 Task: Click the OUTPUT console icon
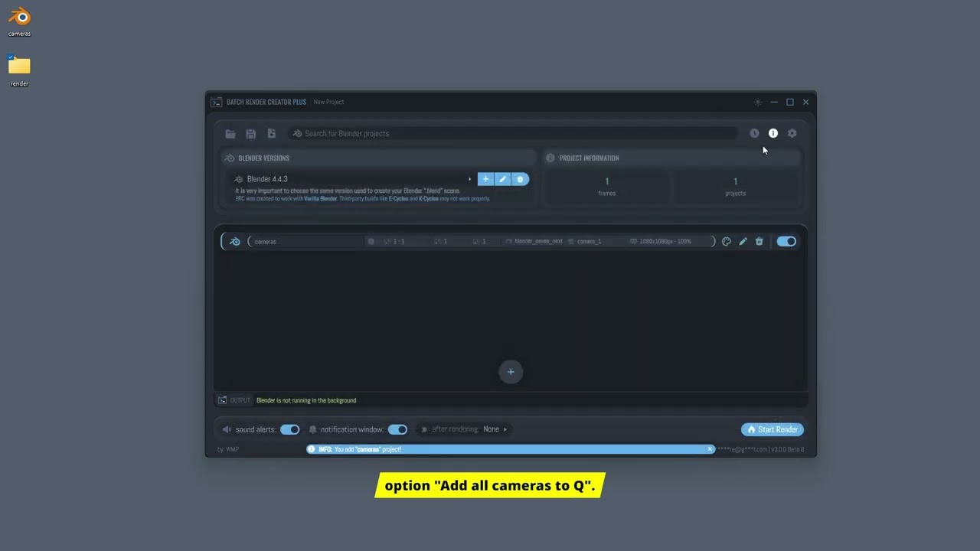click(x=223, y=400)
